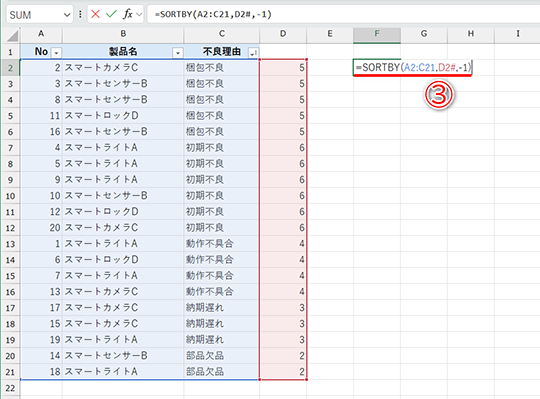The height and width of the screenshot is (399, 540).
Task: Select column E header
Action: click(330, 34)
